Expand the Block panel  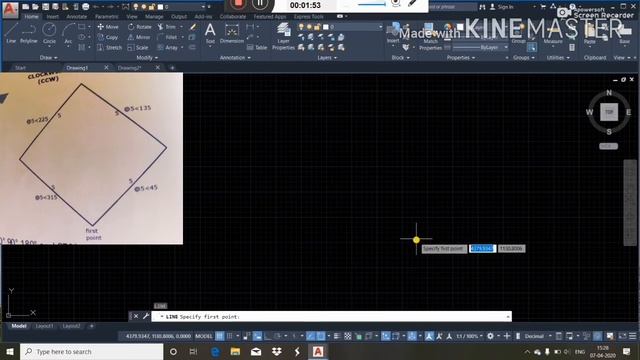(400, 58)
